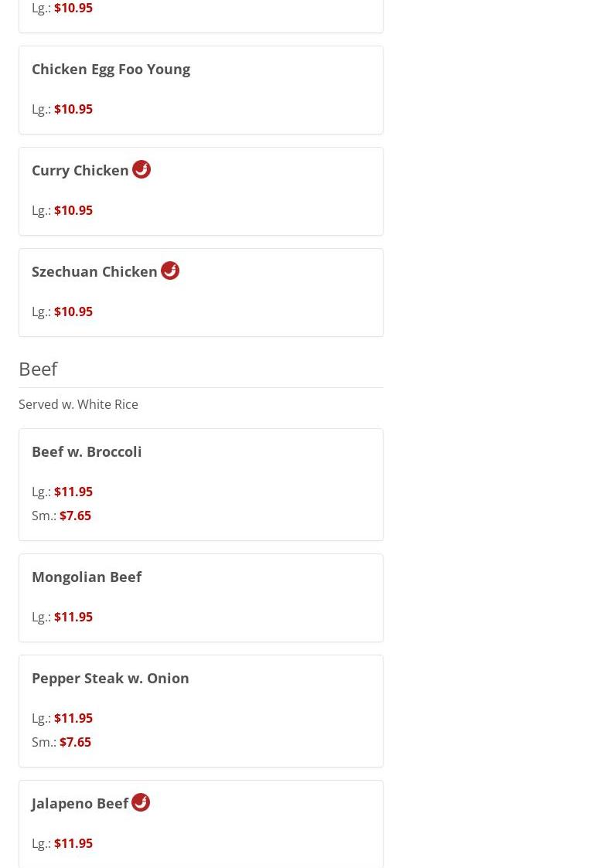Select the Szechuan Chicken dish title
This screenshot has width=607, height=868.
94,271
